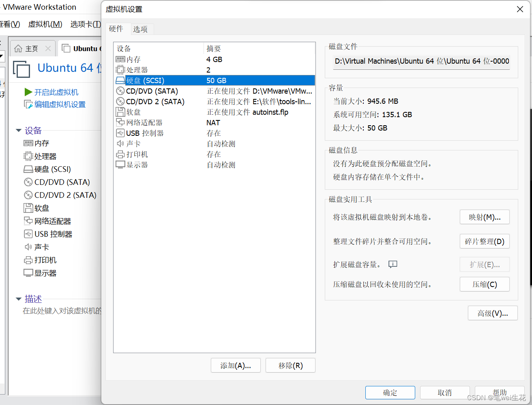
Task: Open 高级(V)... disk settings
Action: 493,313
